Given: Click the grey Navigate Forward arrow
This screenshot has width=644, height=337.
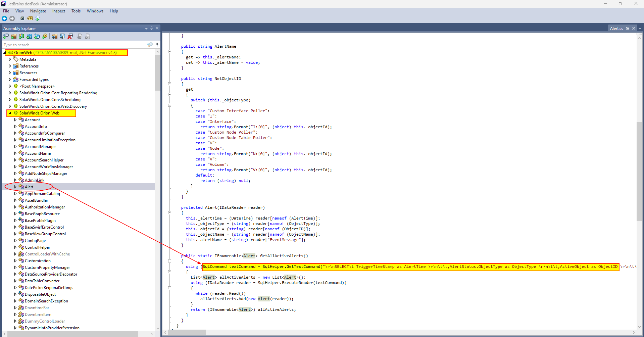Looking at the screenshot, I should (x=12, y=18).
